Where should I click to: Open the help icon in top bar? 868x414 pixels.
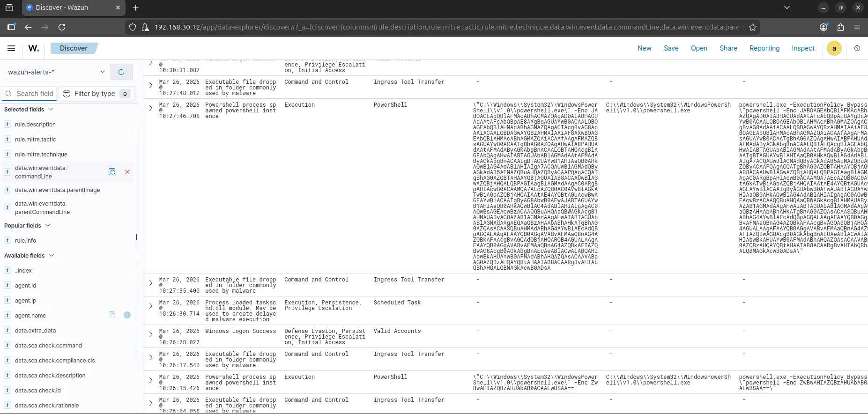(x=857, y=48)
